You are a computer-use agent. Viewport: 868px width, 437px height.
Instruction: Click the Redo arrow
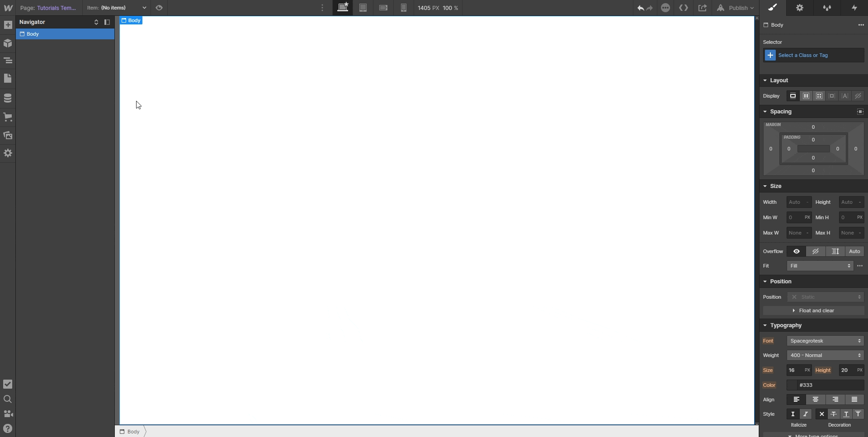click(650, 8)
